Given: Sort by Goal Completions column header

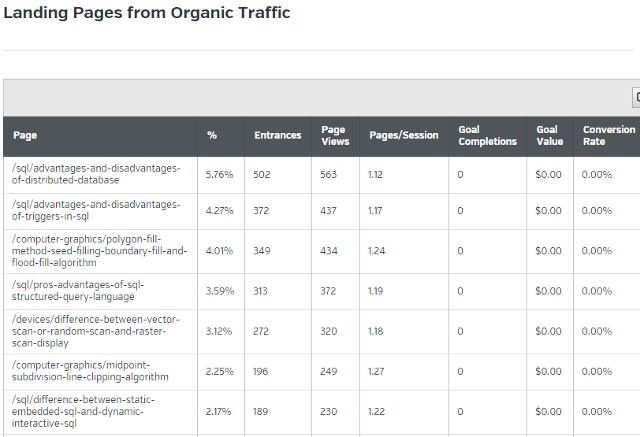Looking at the screenshot, I should [487, 135].
